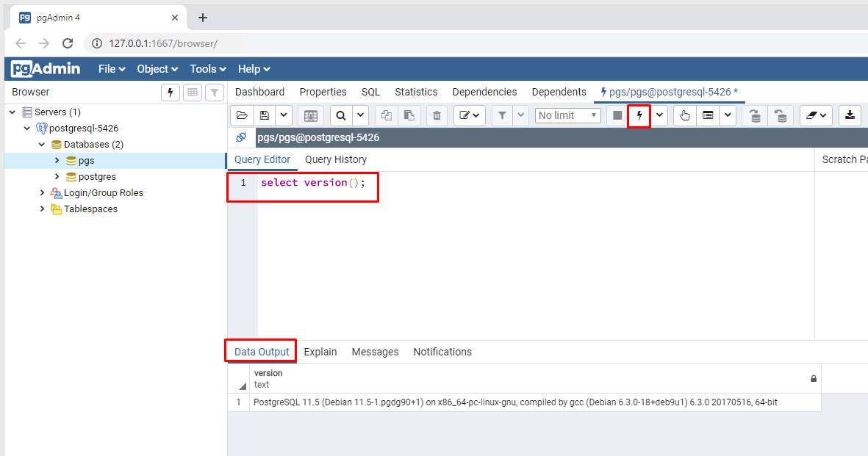Open the No limit rows dropdown
The height and width of the screenshot is (456, 868).
(567, 115)
